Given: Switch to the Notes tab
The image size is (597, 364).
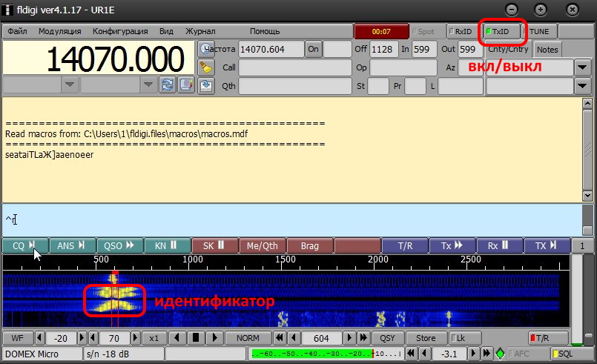Looking at the screenshot, I should pos(547,50).
